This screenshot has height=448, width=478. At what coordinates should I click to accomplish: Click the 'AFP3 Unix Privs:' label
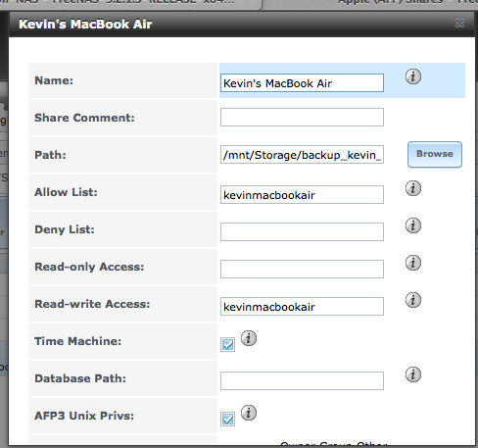pyautogui.click(x=84, y=416)
